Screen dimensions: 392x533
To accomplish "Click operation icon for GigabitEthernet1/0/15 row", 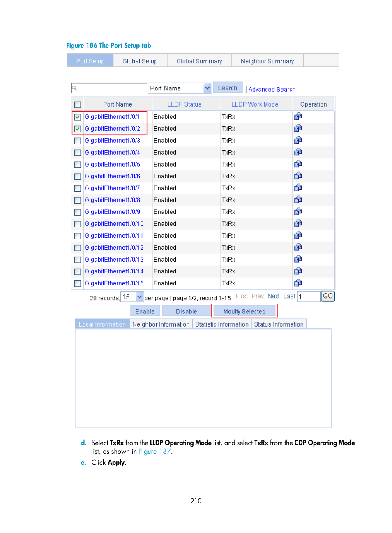I will [x=298, y=283].
